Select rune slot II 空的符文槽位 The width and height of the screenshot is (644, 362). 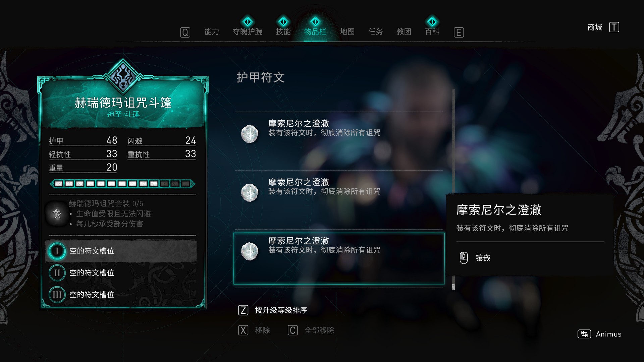click(x=121, y=273)
